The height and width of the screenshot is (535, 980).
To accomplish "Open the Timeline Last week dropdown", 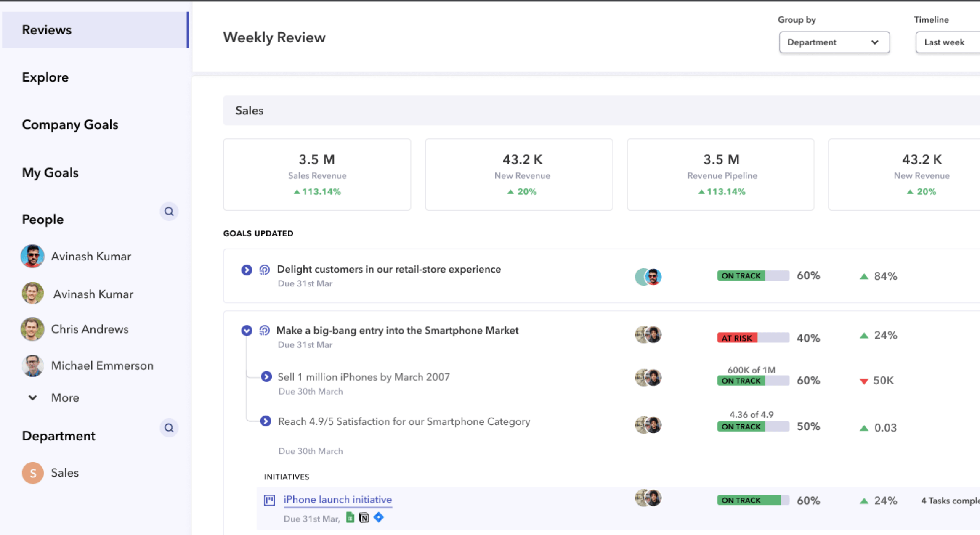I will pyautogui.click(x=948, y=42).
